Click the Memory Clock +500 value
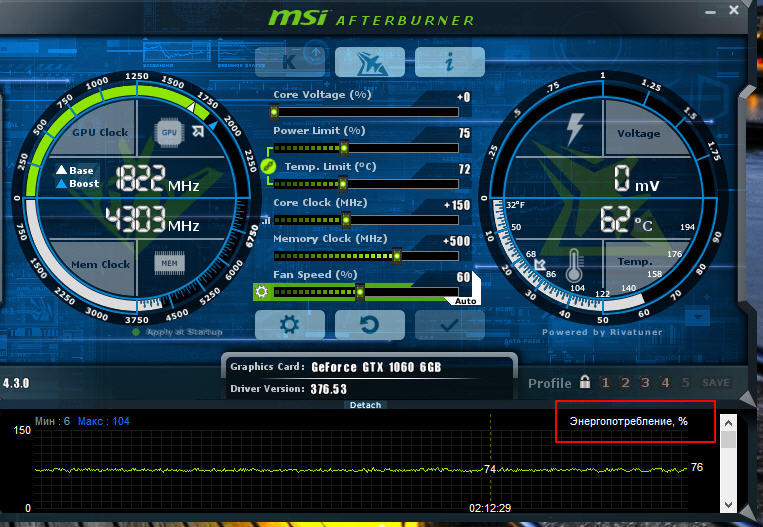This screenshot has width=763, height=527. click(456, 241)
